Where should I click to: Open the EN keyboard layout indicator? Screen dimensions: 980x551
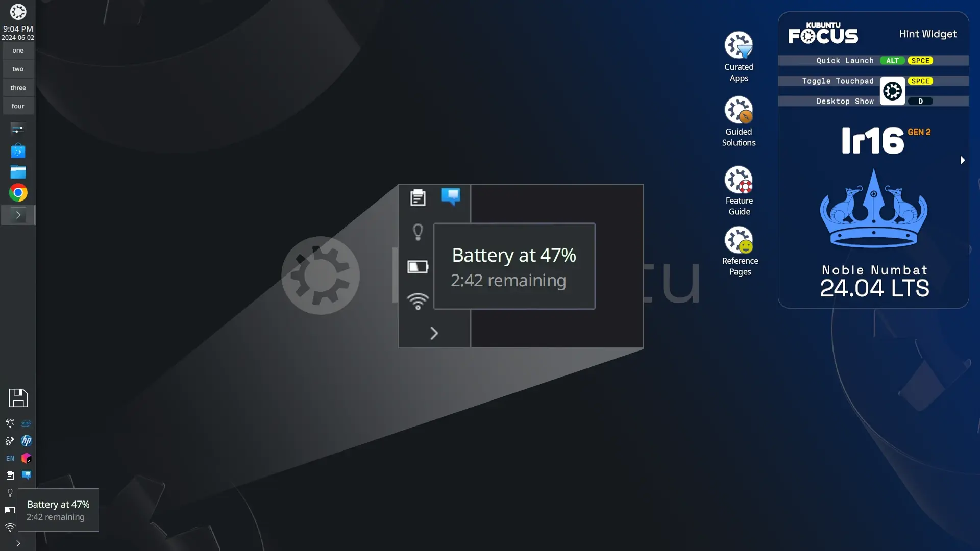pos(10,458)
